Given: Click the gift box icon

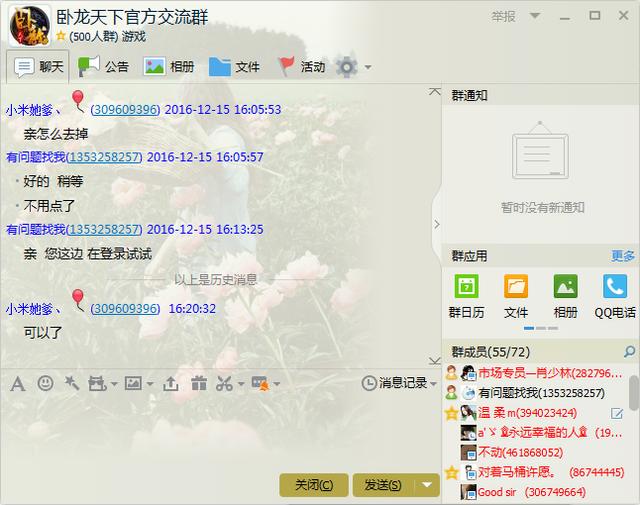Looking at the screenshot, I should [198, 383].
